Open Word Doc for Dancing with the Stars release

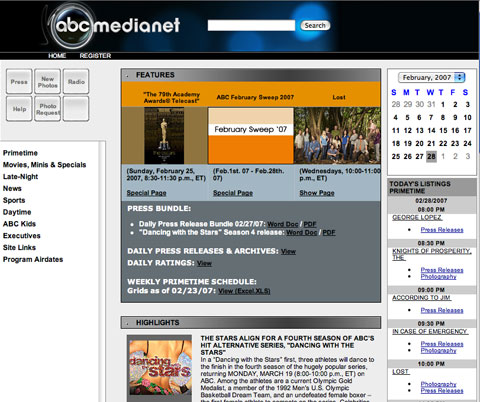pyautogui.click(x=302, y=232)
